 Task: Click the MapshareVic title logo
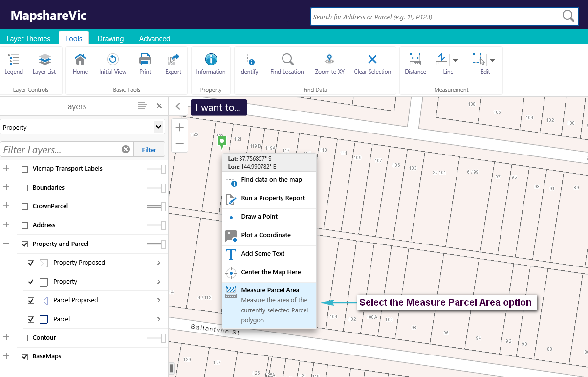tap(48, 15)
